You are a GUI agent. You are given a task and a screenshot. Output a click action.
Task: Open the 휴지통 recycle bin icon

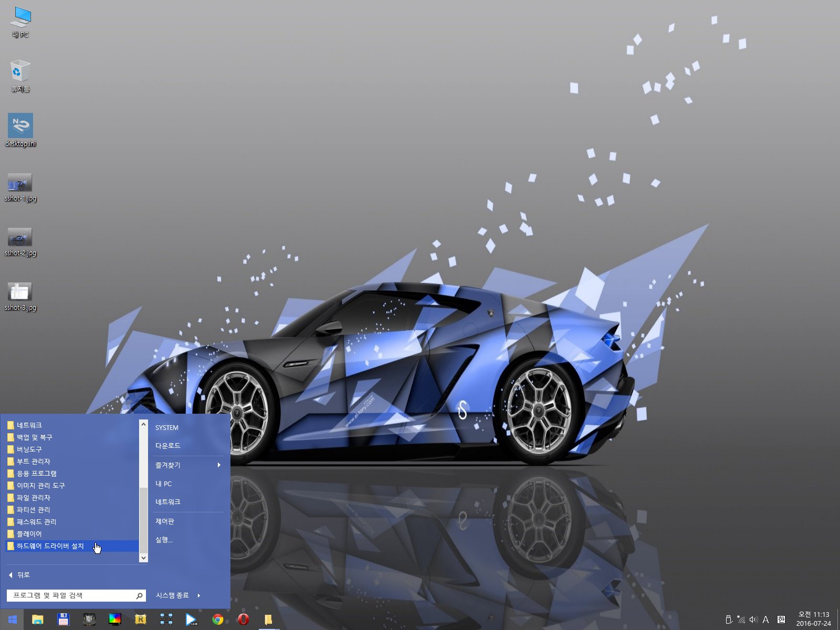coord(20,77)
